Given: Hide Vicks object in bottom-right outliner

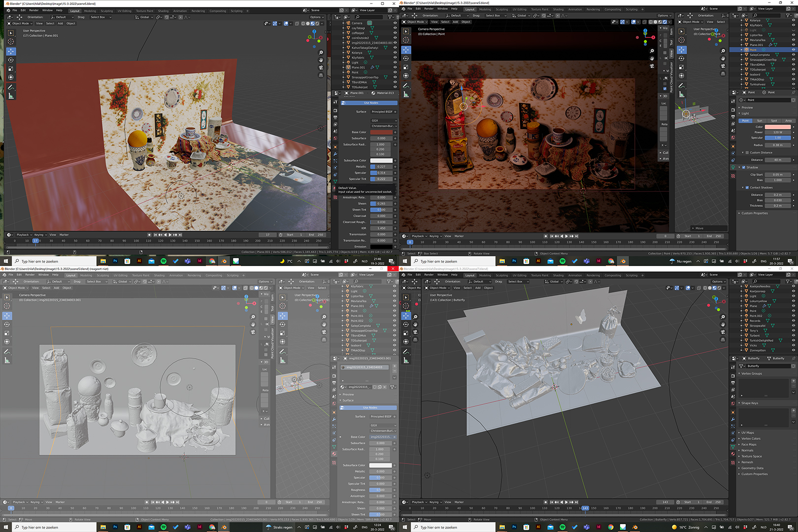Looking at the screenshot, I should [793, 345].
